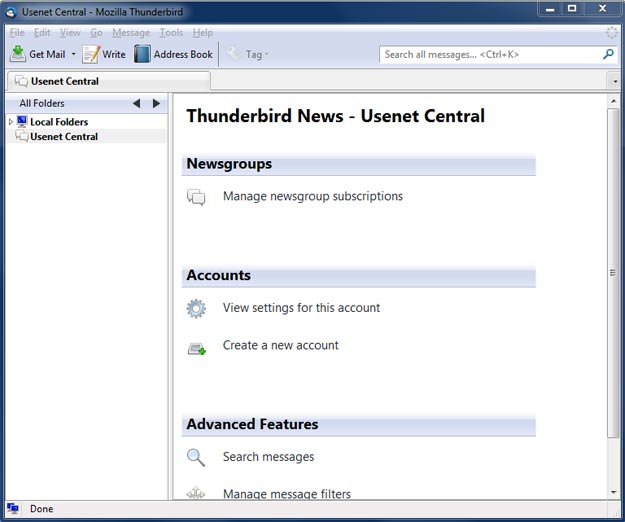Click the online status icon in status bar

pyautogui.click(x=13, y=508)
